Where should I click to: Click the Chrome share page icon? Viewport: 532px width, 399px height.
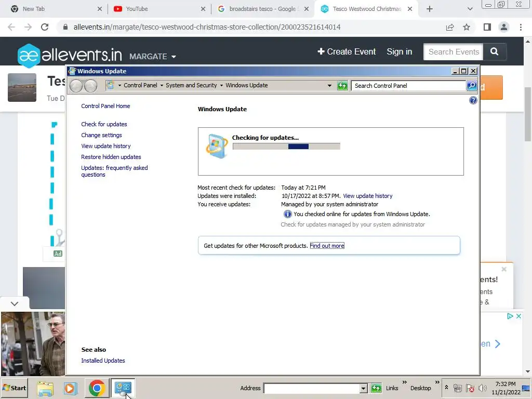tap(450, 27)
